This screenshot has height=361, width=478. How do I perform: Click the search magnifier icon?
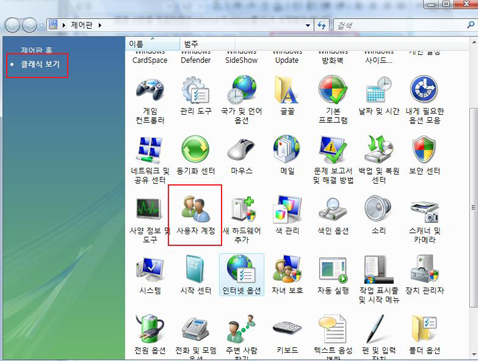tap(470, 25)
